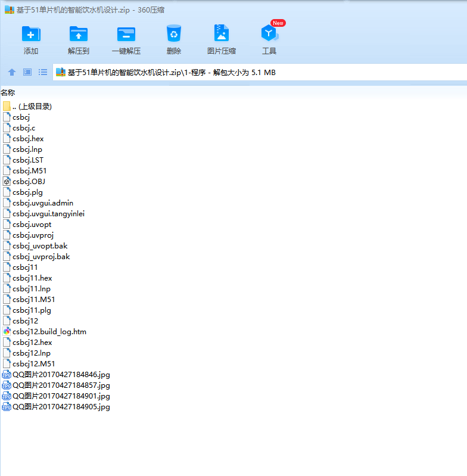This screenshot has width=467, height=476.
Task: Select the csbcj.lnp file
Action: [x=23, y=150]
